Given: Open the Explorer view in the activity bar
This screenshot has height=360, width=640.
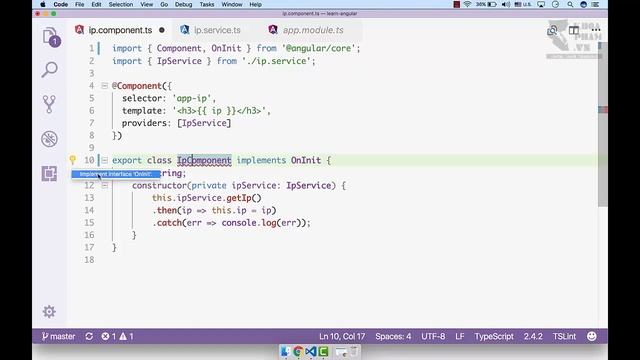Looking at the screenshot, I should pyautogui.click(x=51, y=37).
